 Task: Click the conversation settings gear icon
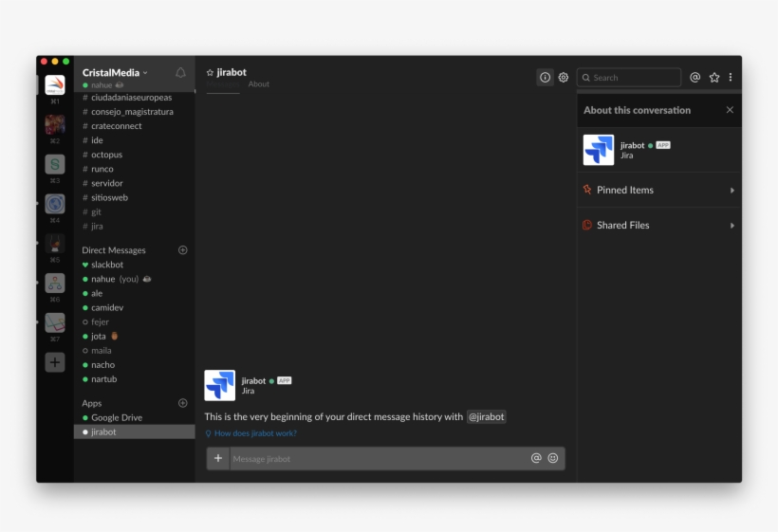(x=564, y=78)
